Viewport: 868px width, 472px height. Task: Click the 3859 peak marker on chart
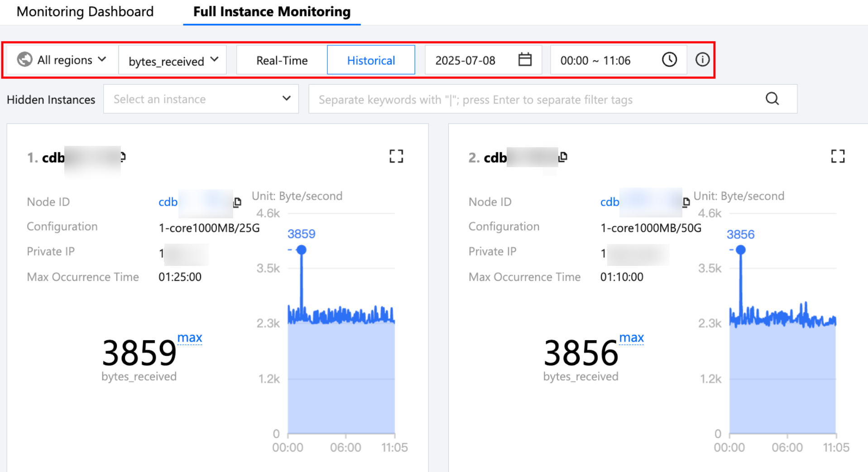[302, 250]
